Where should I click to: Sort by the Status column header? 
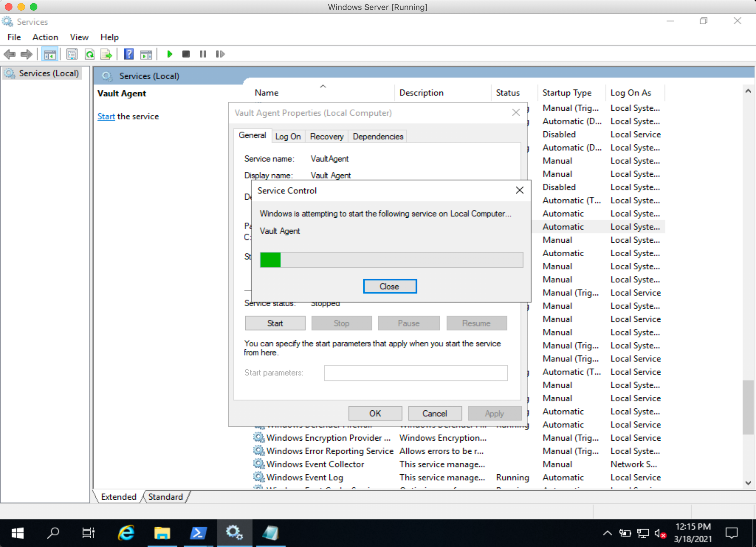pos(514,92)
